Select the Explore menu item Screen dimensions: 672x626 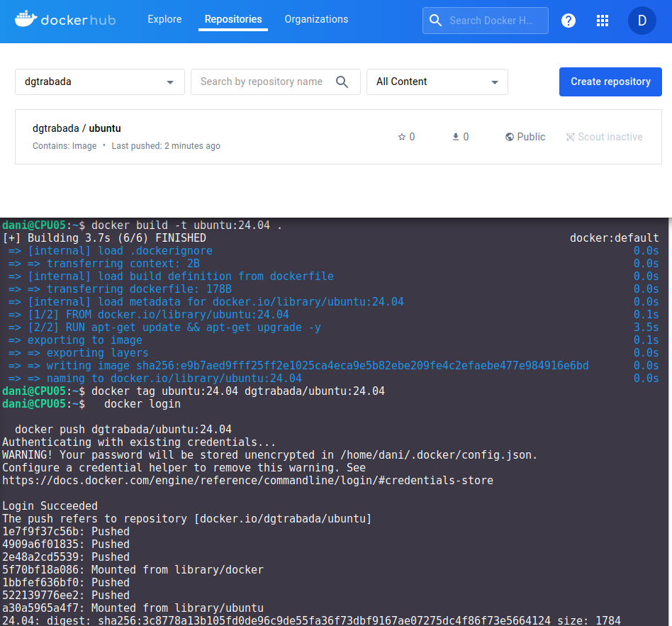[x=164, y=19]
